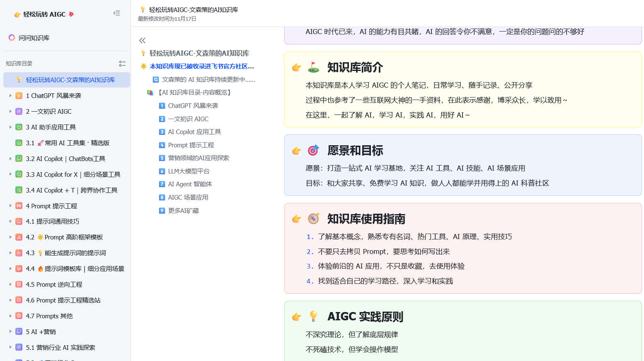Go to outline item 2 一文初识 AIGC
644x361 pixels.
pos(188,119)
